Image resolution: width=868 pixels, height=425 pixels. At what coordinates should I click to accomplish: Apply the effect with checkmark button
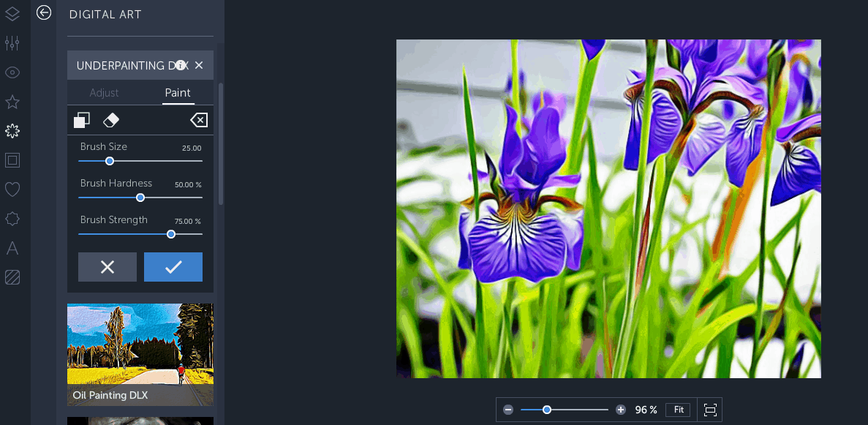(x=173, y=267)
